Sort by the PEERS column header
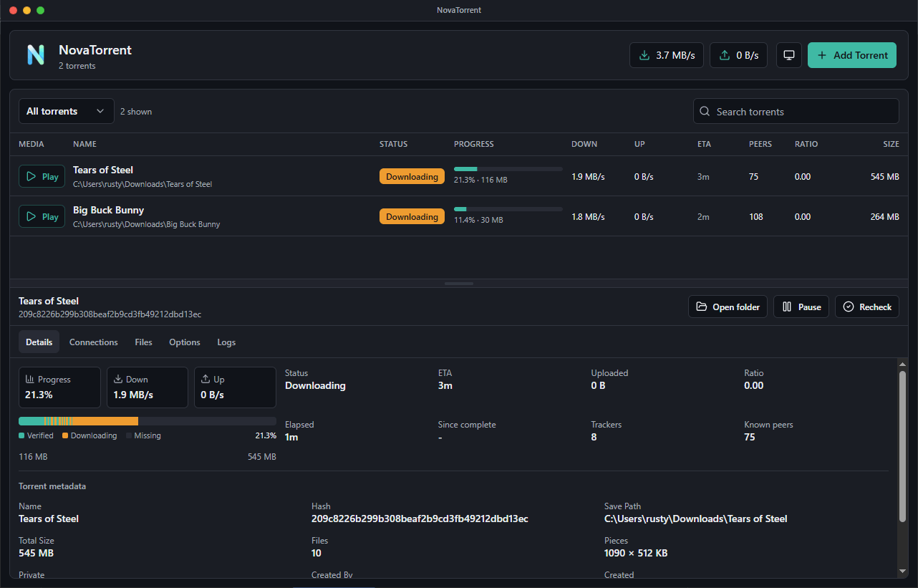This screenshot has width=918, height=588. coord(760,144)
